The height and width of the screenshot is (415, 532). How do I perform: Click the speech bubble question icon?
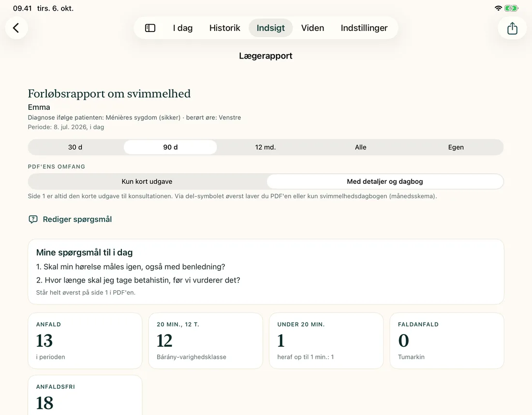(x=33, y=219)
